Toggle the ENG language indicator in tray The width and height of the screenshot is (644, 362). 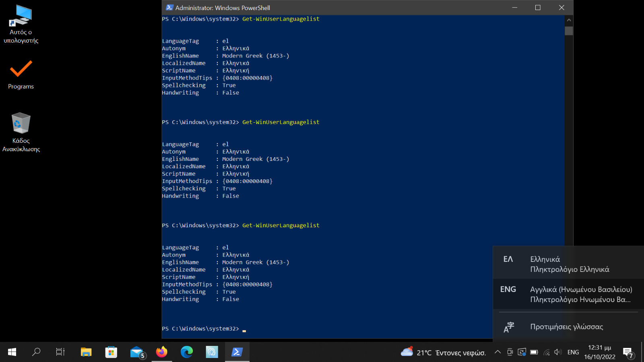pos(573,352)
